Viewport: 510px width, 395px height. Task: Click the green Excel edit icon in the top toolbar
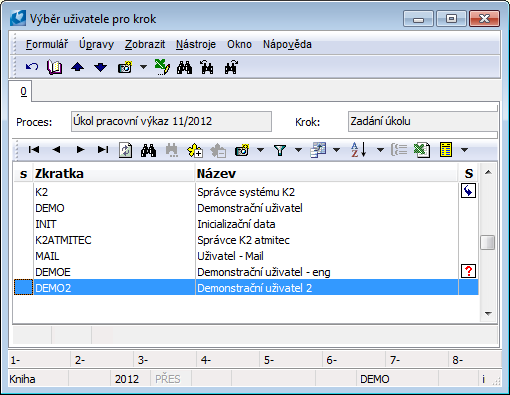pyautogui.click(x=162, y=67)
